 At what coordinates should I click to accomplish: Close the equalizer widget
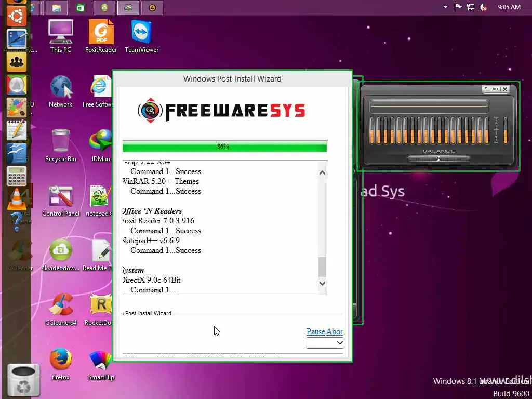(505, 89)
